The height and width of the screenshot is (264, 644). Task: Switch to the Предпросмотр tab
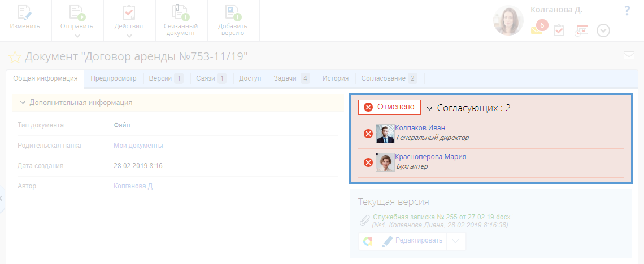(114, 78)
